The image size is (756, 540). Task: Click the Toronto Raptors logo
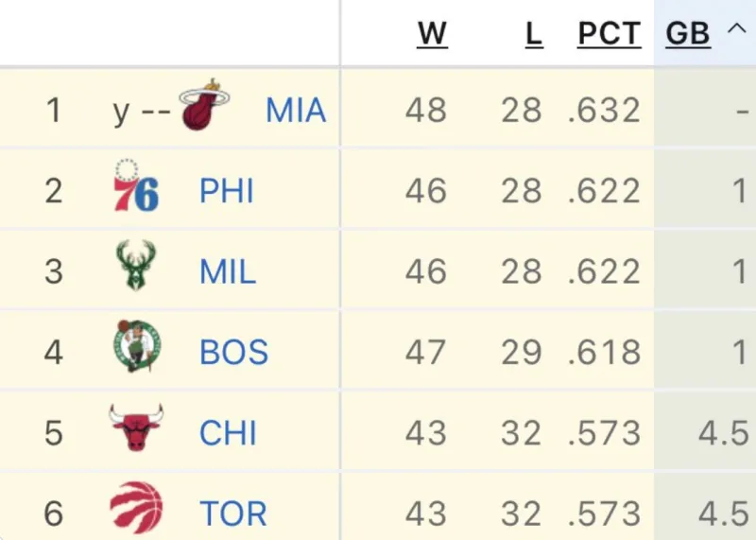tap(136, 507)
